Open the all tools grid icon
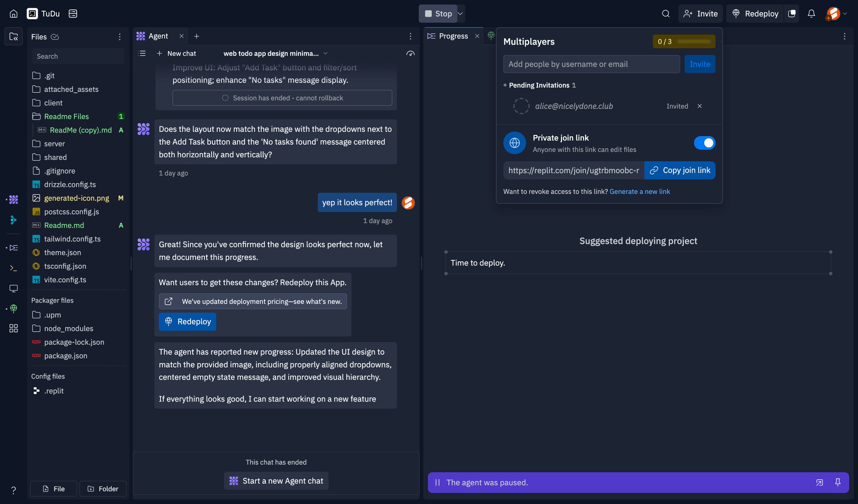 14,328
